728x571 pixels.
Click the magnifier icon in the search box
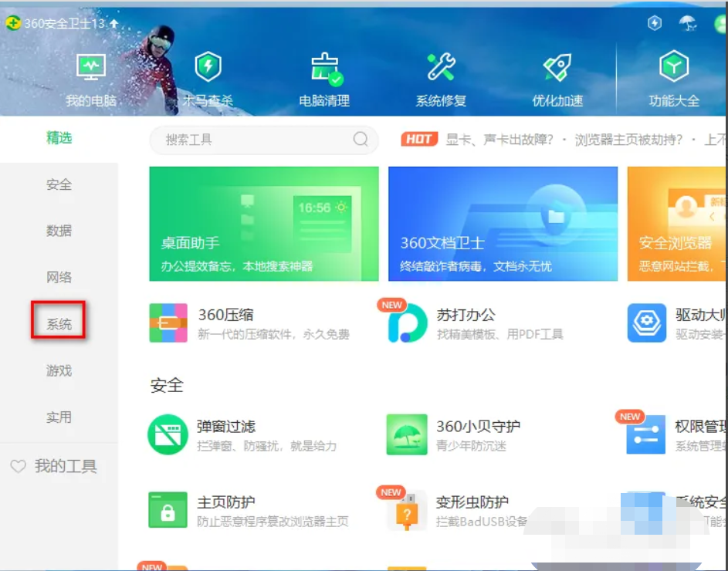361,139
